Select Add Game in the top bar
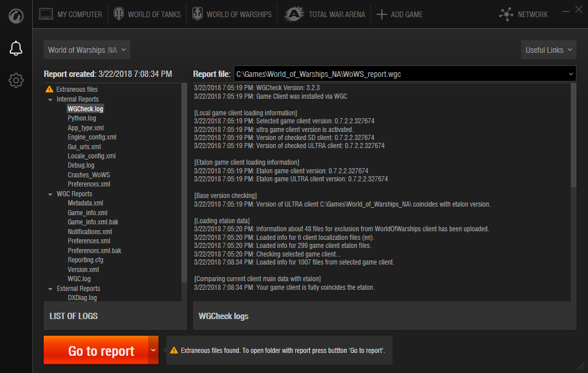 (x=400, y=14)
